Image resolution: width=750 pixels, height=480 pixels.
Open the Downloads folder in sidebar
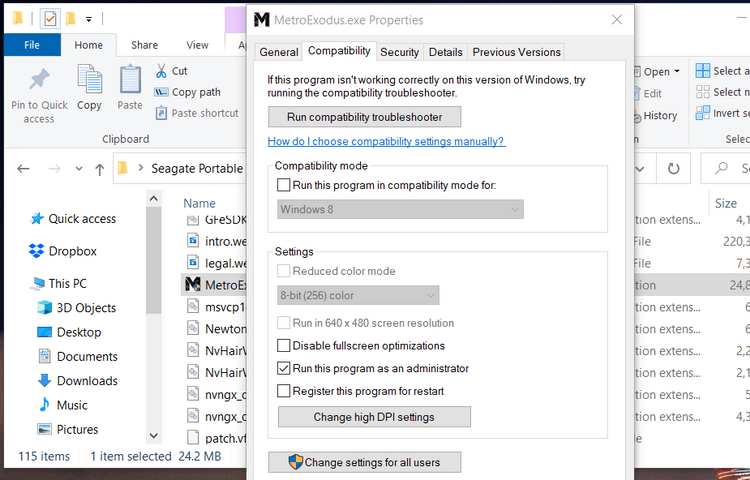coord(87,381)
